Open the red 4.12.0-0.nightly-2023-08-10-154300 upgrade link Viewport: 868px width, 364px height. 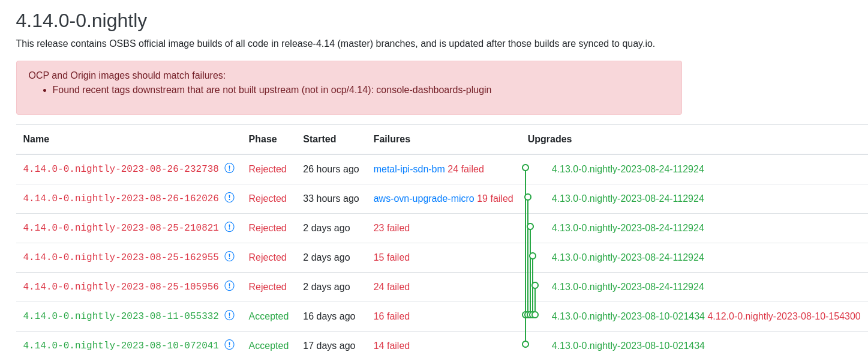(783, 317)
